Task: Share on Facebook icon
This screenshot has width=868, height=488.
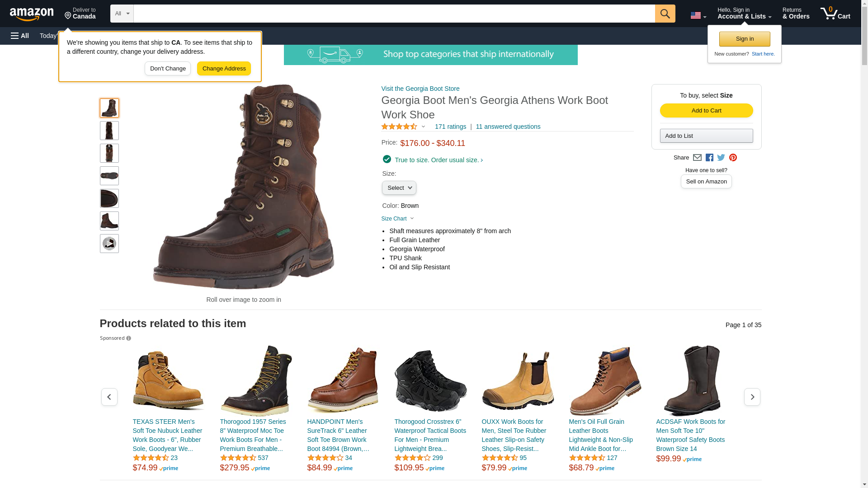Action: click(709, 158)
